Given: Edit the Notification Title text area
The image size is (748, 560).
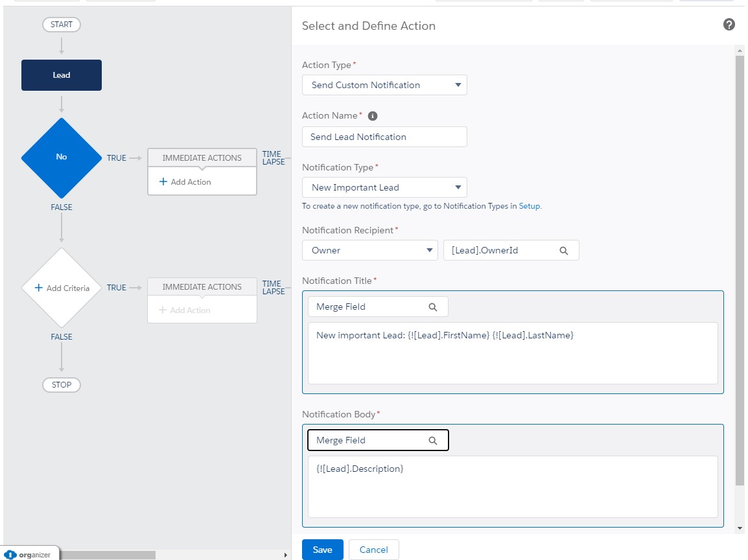Looking at the screenshot, I should pos(513,353).
